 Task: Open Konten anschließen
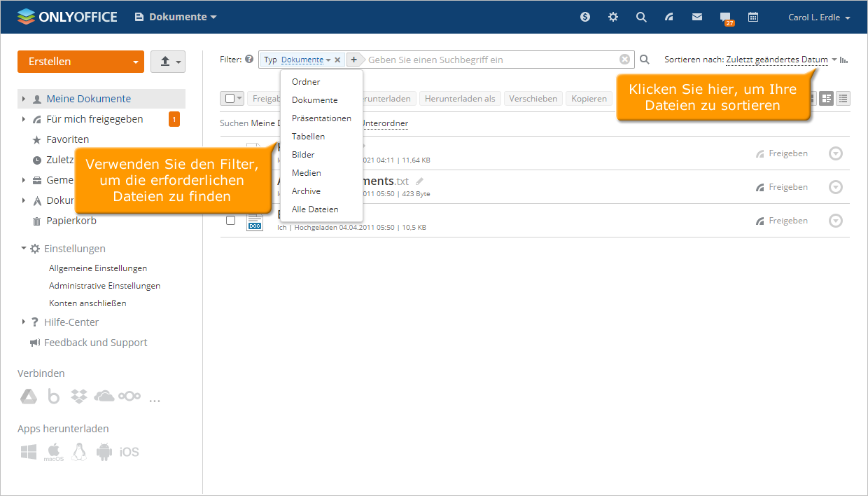[x=87, y=303]
